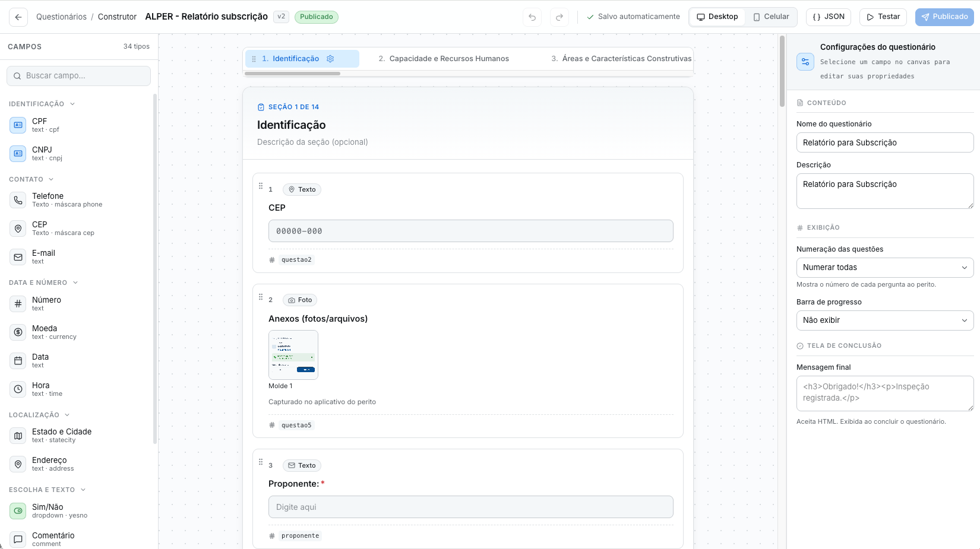The width and height of the screenshot is (980, 549).
Task: Select the Número hash icon
Action: [18, 304]
